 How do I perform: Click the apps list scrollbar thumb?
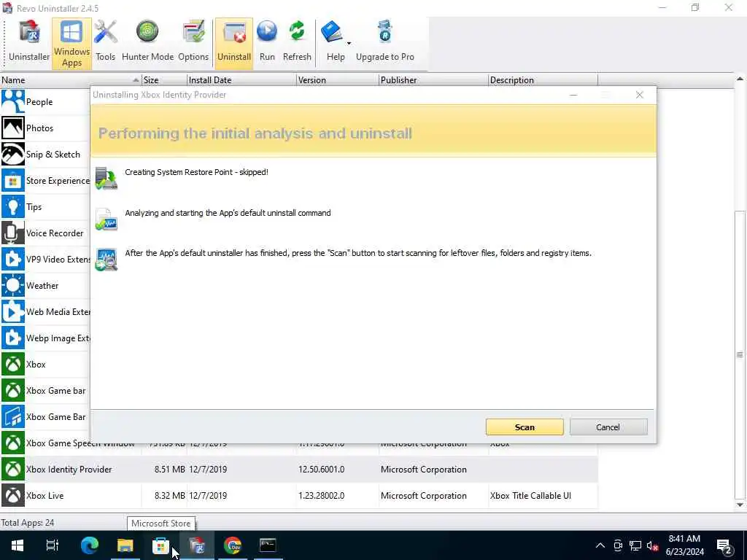point(740,354)
